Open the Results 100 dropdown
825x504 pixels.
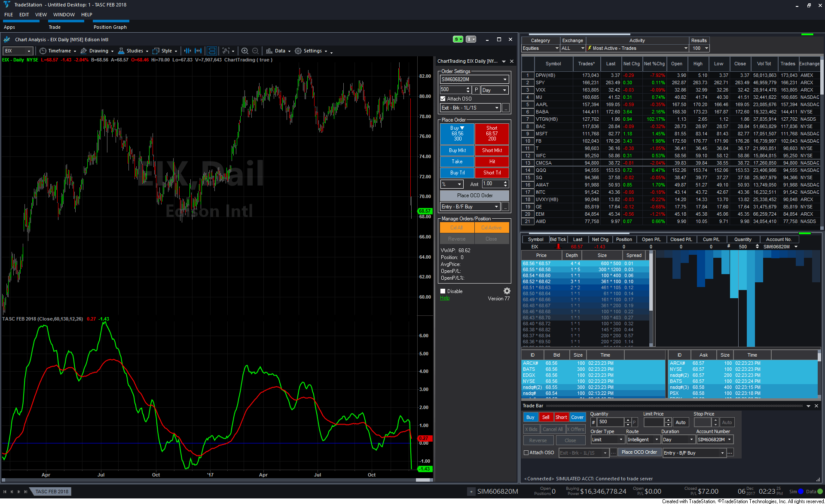click(700, 48)
